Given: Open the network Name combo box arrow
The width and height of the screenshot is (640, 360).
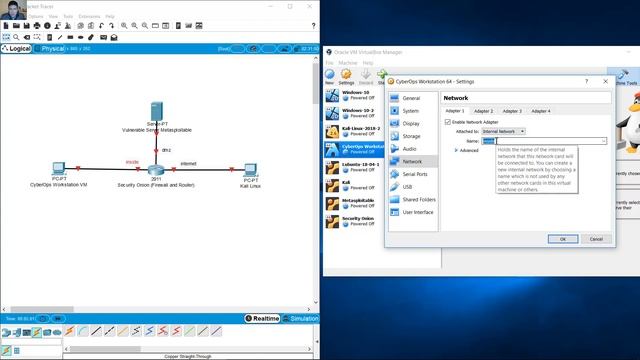Looking at the screenshot, I should (x=603, y=141).
